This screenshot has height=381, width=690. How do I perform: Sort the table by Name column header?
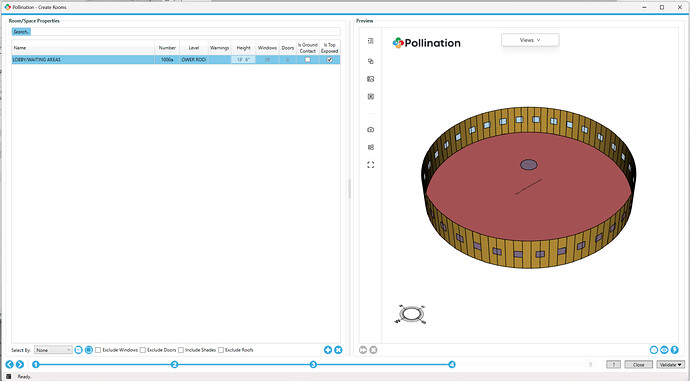tap(83, 48)
